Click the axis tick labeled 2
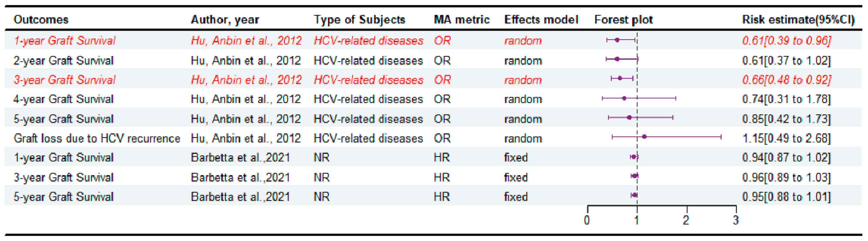This screenshot has width=868, height=241. point(686,220)
